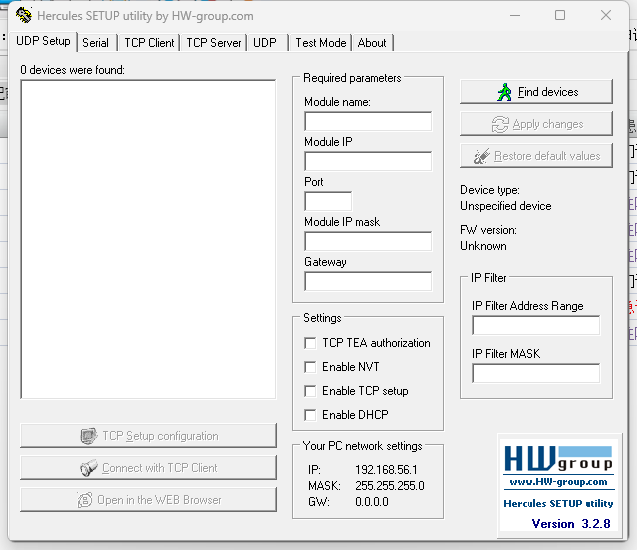This screenshot has width=637, height=550.
Task: Tick the Enable DHCP checkbox
Action: [310, 415]
